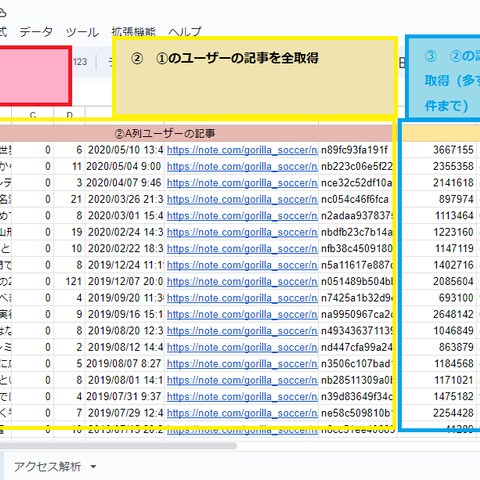Open the 123 number format options
Viewport: 480px width, 480px height.
coord(80,62)
